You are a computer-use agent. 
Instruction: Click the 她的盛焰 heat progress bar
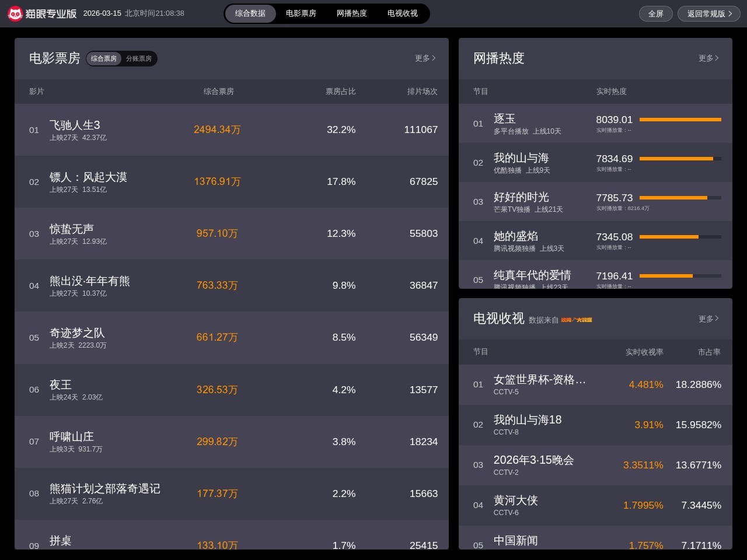[680, 237]
